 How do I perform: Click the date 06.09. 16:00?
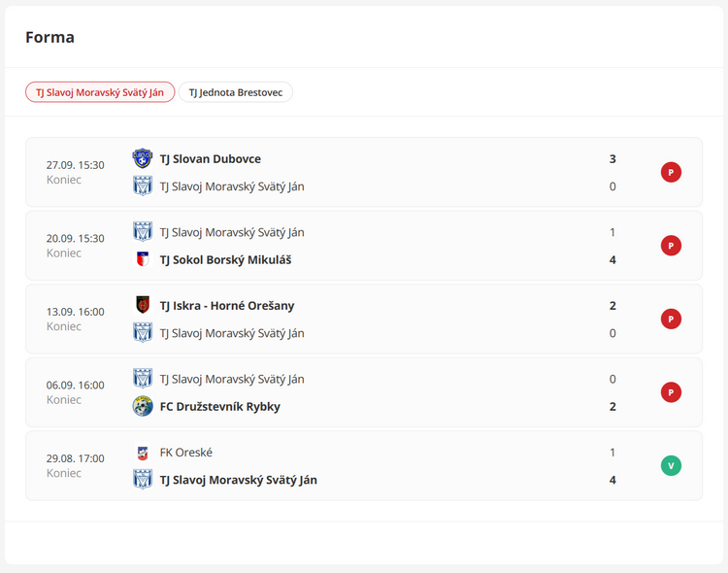point(75,386)
